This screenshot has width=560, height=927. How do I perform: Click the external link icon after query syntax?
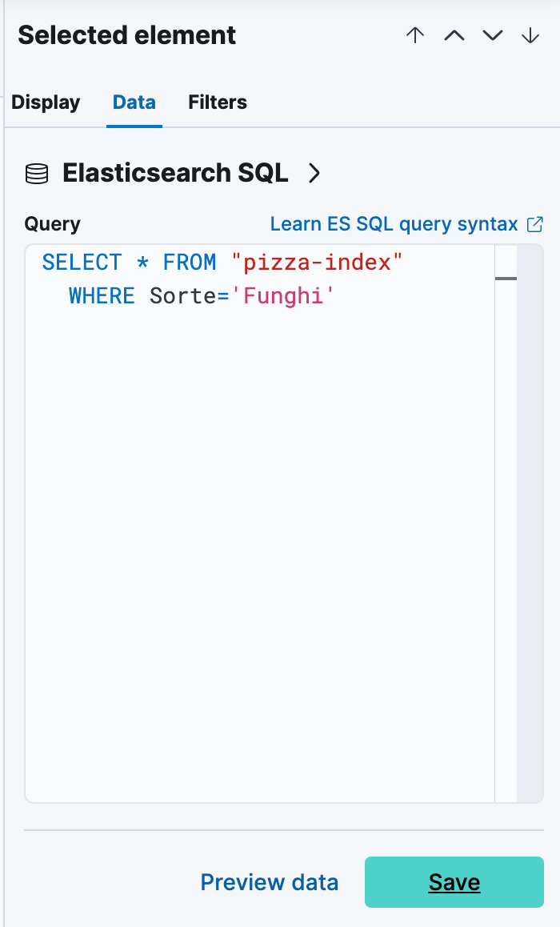click(535, 224)
